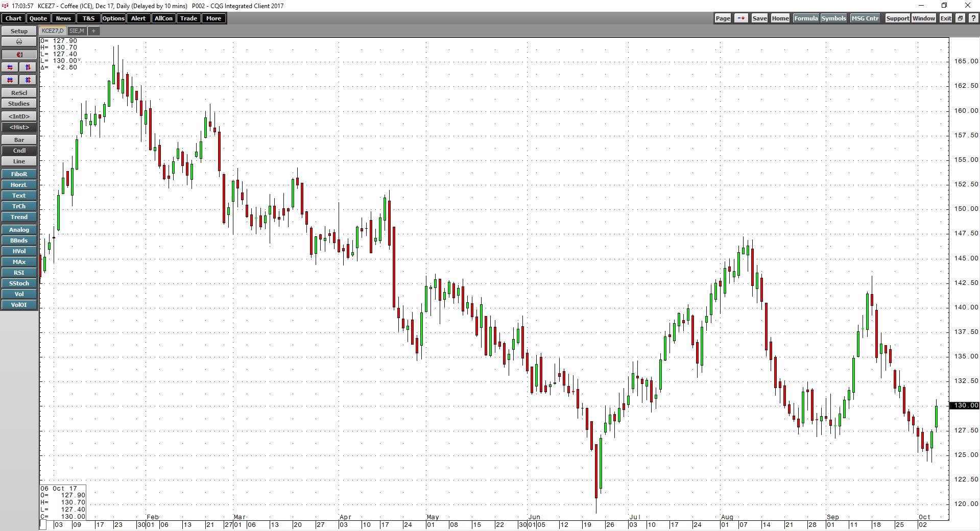The height and width of the screenshot is (531, 980).
Task: Open the Quote menu
Action: coord(38,18)
